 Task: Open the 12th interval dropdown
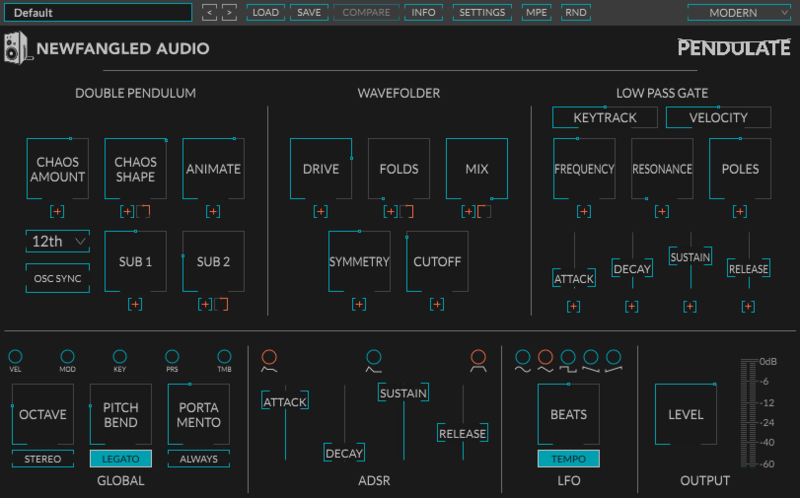coord(57,241)
